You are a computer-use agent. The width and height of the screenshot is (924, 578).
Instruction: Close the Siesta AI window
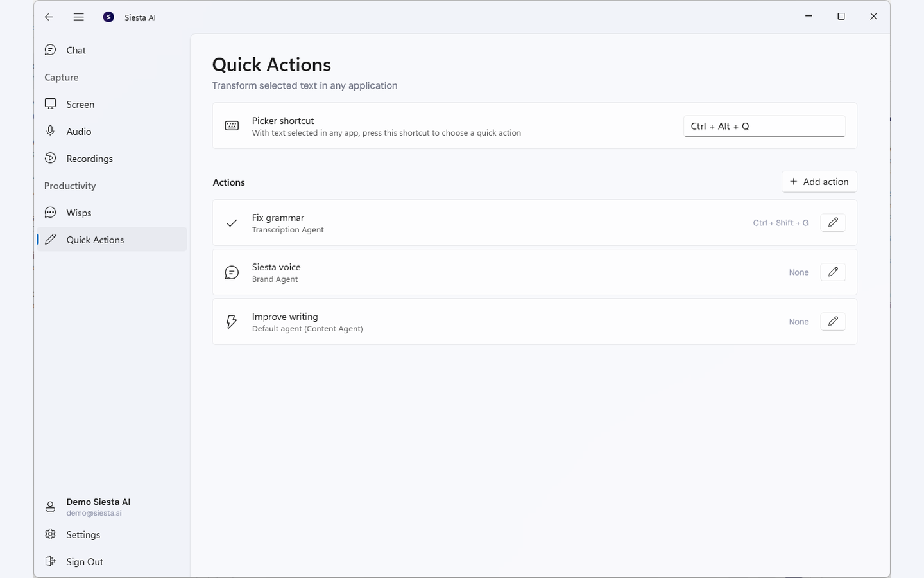[873, 17]
